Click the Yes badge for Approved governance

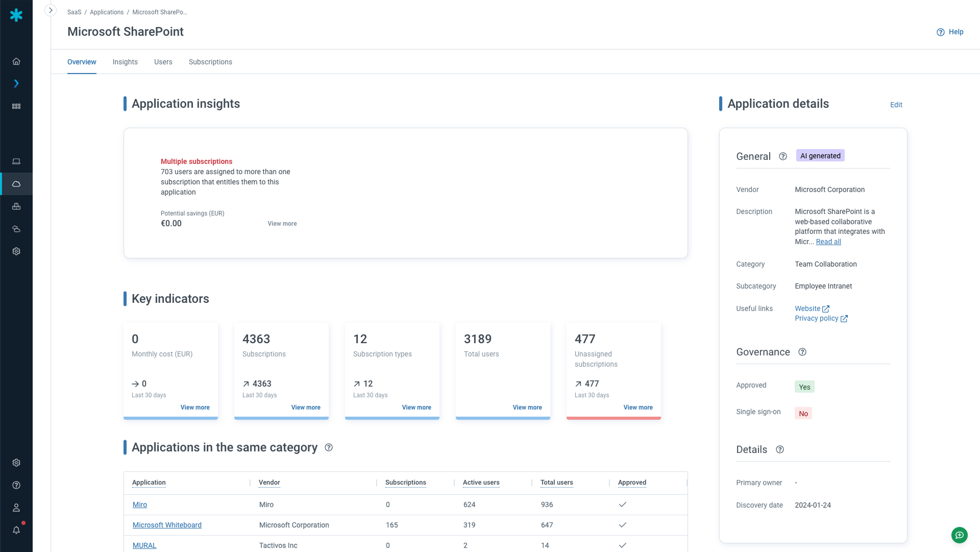tap(804, 387)
